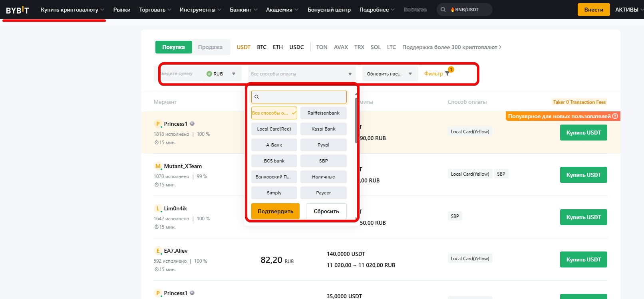This screenshot has width=644, height=299.
Task: Click the Внести deposit button
Action: (594, 10)
